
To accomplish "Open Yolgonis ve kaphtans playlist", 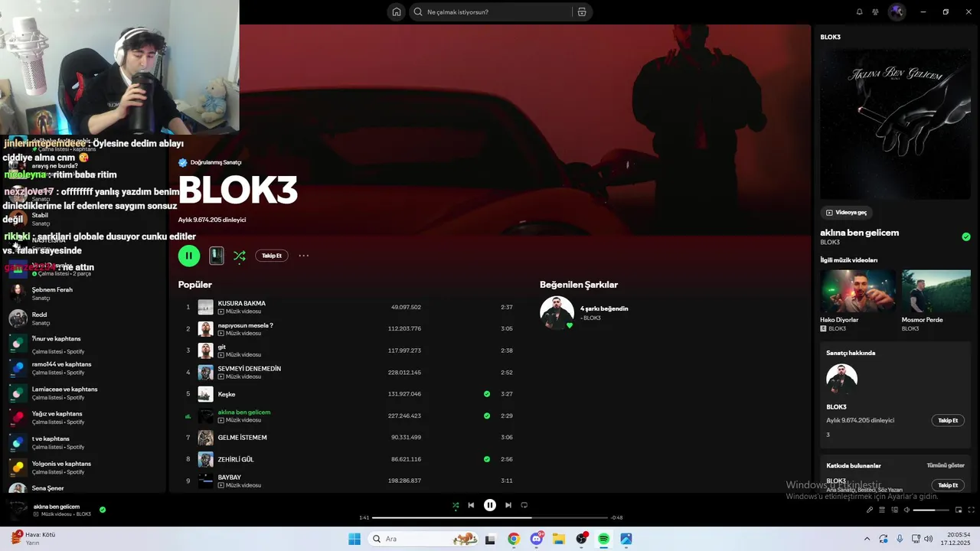I will pyautogui.click(x=87, y=468).
